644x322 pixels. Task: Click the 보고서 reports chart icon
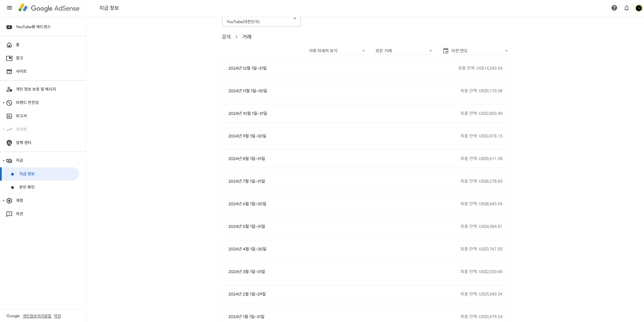click(9, 116)
